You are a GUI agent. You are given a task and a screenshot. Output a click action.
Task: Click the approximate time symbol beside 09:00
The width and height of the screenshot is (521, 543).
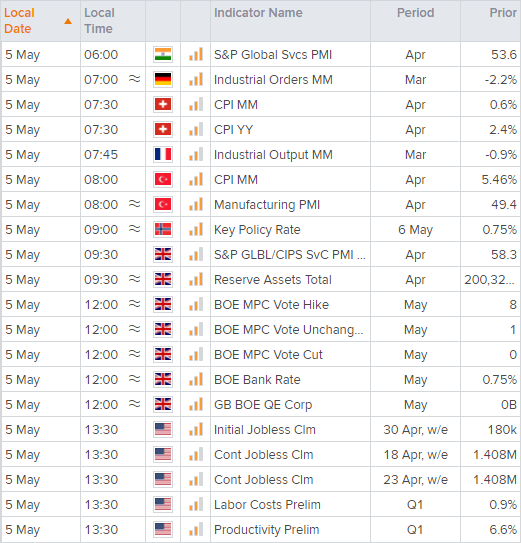[x=134, y=229]
